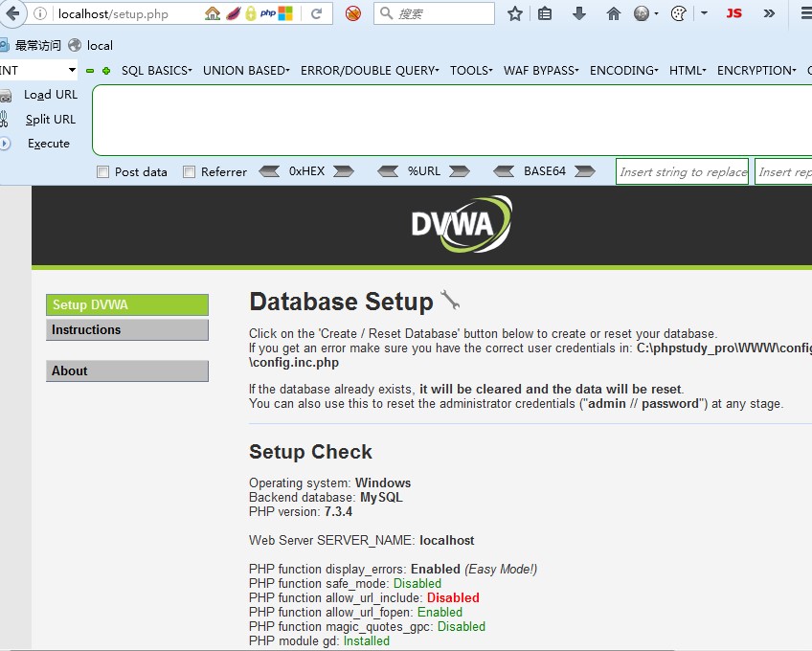Open the downloads arrow icon
812x651 pixels.
pos(579,13)
